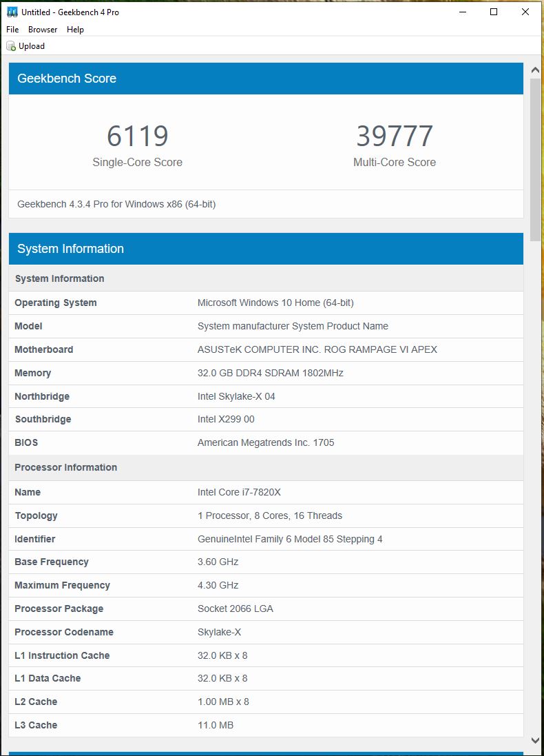Click the Processor Package label

point(59,609)
